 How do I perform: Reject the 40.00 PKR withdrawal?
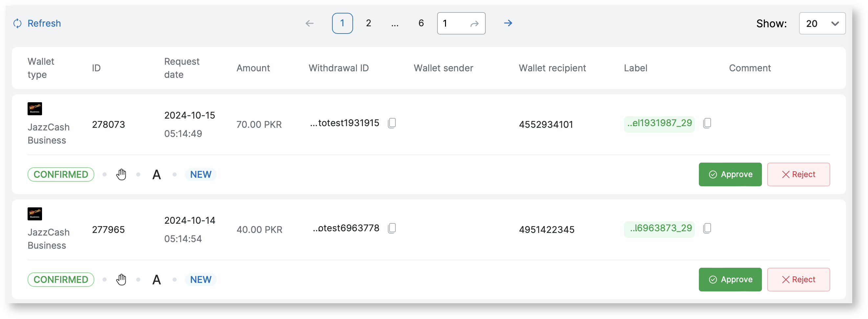coord(798,280)
